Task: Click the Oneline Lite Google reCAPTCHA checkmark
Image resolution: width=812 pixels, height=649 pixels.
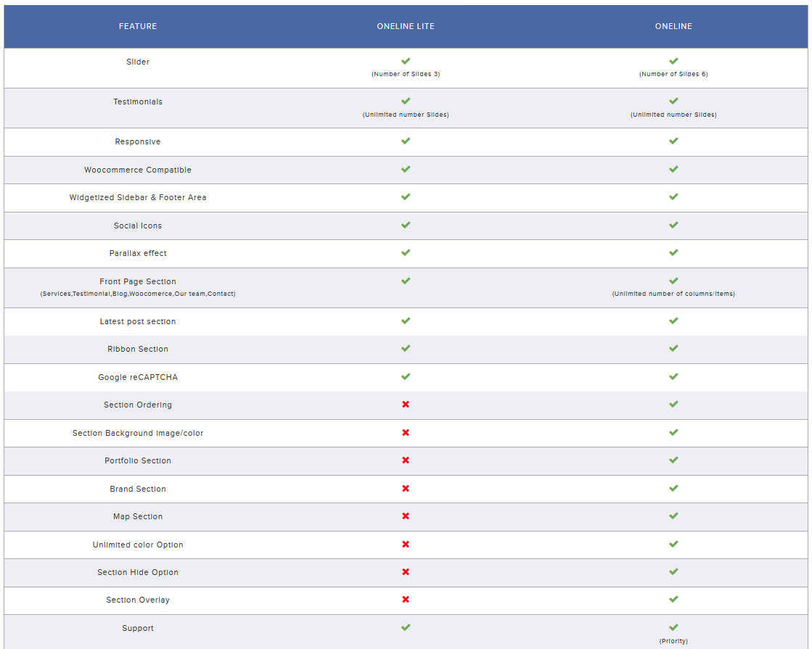Action: pyautogui.click(x=406, y=376)
